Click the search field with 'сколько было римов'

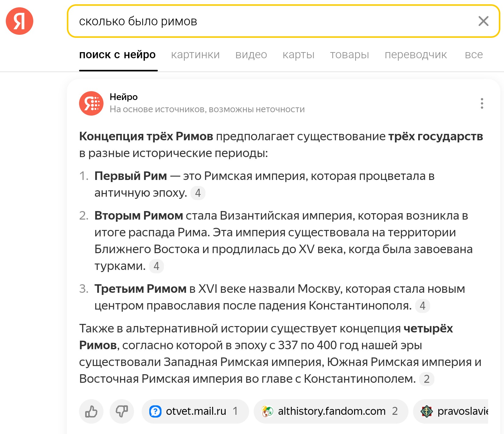tap(283, 21)
